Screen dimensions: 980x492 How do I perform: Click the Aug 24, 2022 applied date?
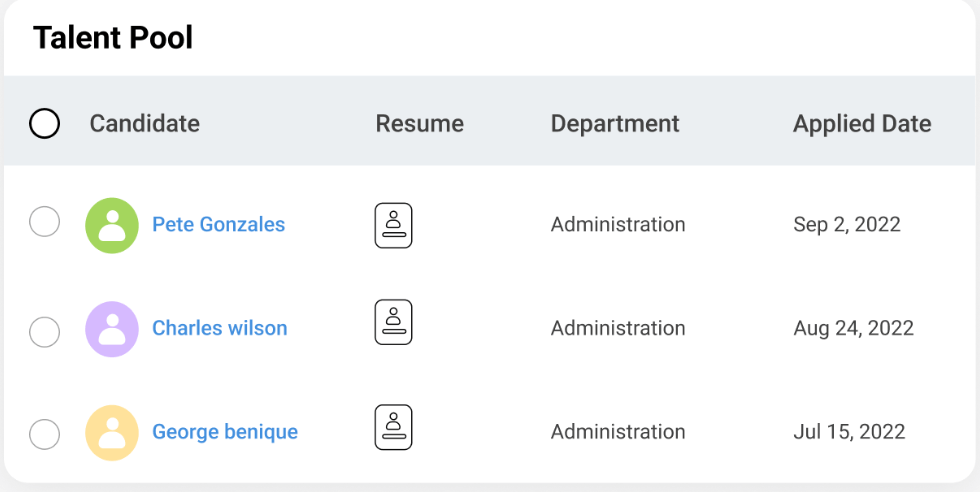[x=853, y=328]
